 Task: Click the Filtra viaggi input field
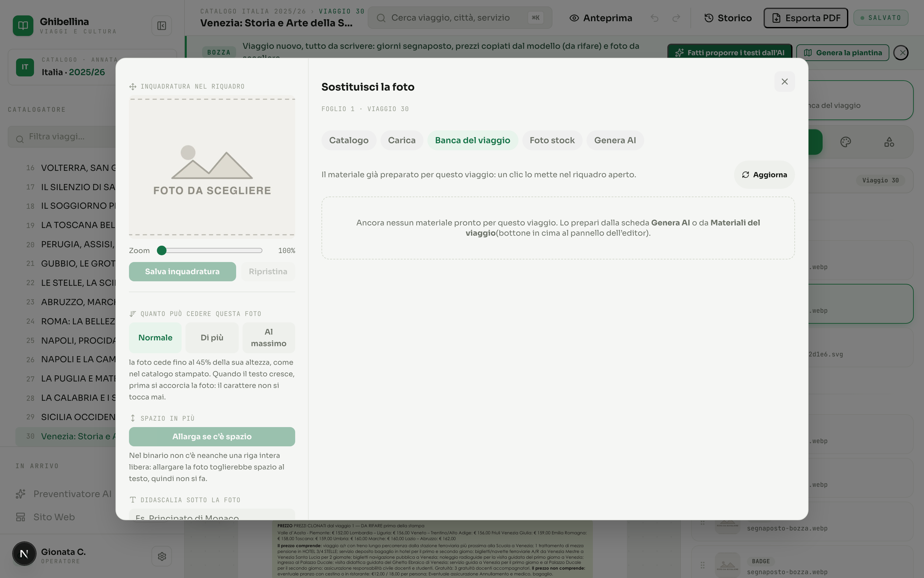point(62,137)
